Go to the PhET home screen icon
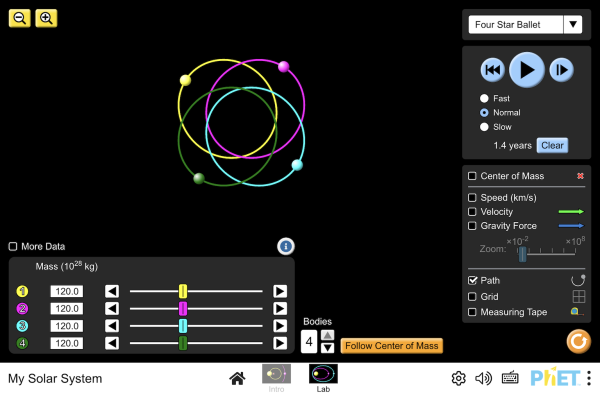This screenshot has width=600, height=394. [x=237, y=378]
